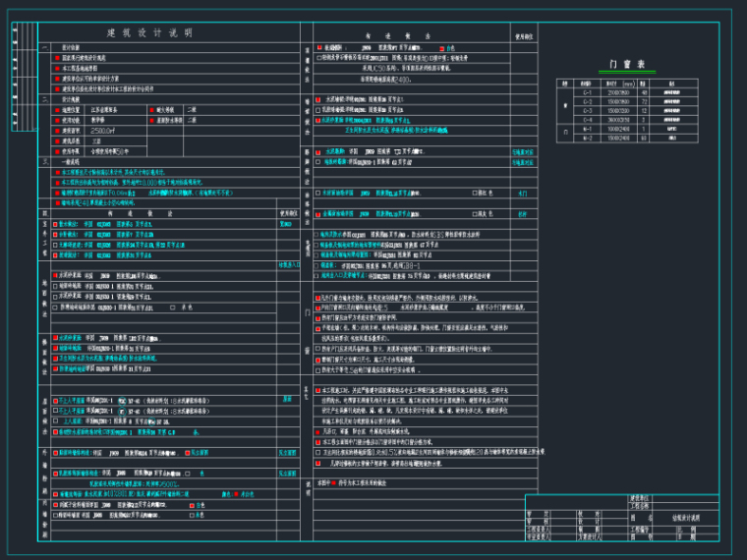
Task: Select the M-2 door entry in 门窗表
Action: click(x=588, y=138)
